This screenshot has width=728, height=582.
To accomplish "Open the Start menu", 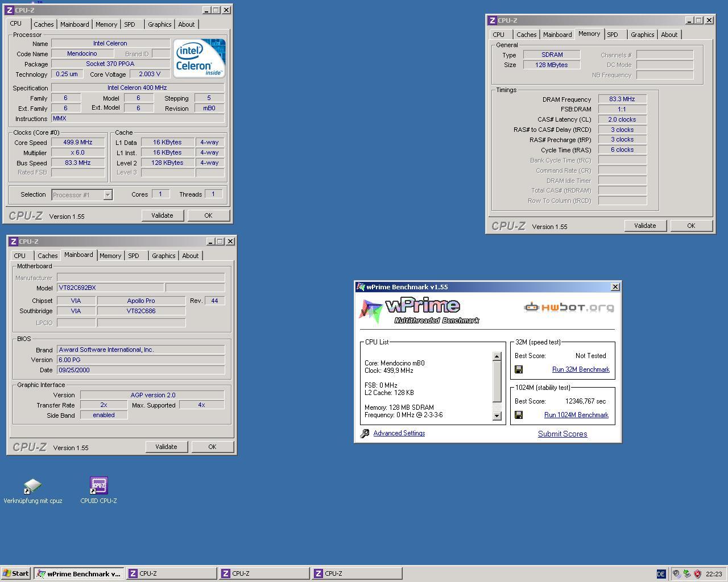I will click(16, 573).
